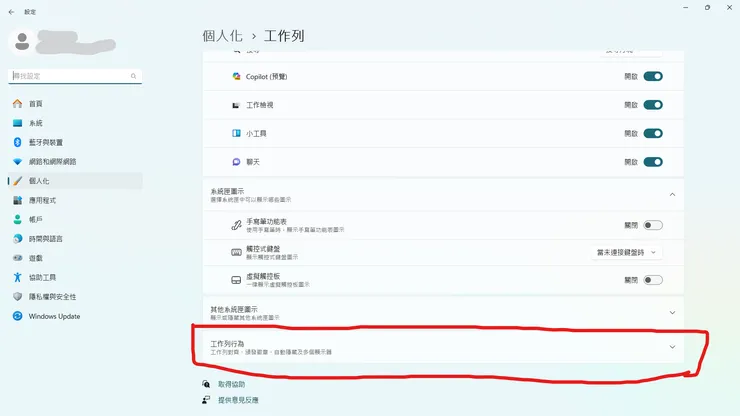
Task: Click the 工作列行為 heading text
Action: coord(227,344)
